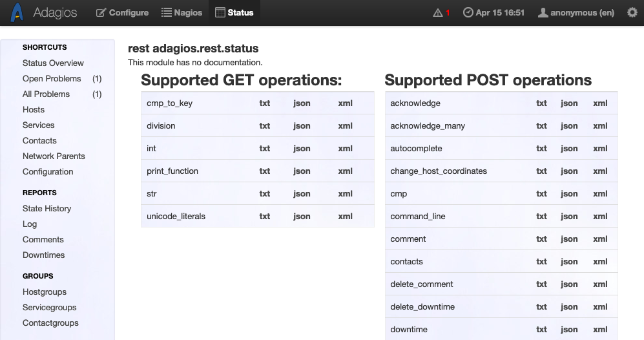The width and height of the screenshot is (644, 340).
Task: Open the Network Parents shortcut
Action: pos(54,156)
